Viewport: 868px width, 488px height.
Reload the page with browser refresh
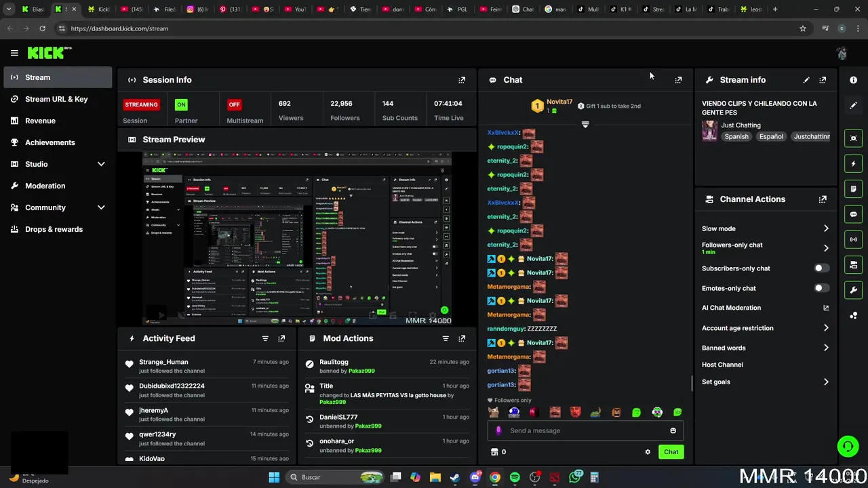42,28
